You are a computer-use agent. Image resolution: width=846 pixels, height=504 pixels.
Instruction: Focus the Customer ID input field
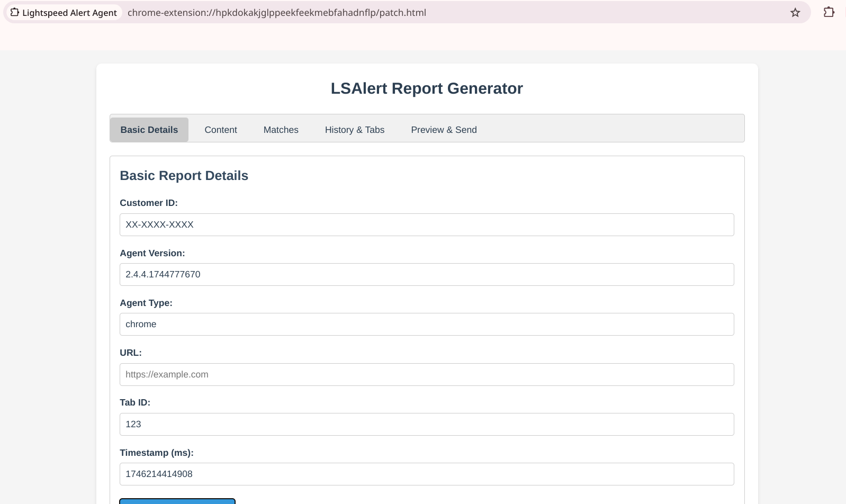[427, 224]
